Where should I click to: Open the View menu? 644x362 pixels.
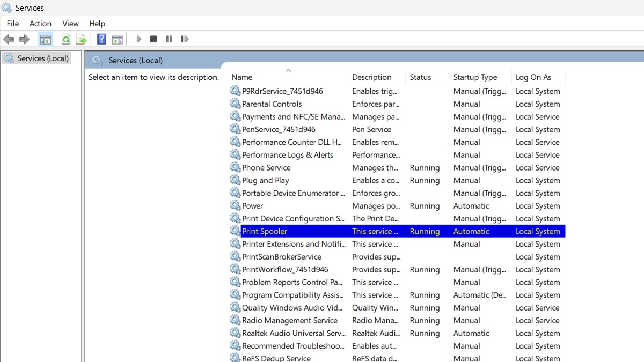[x=70, y=24]
